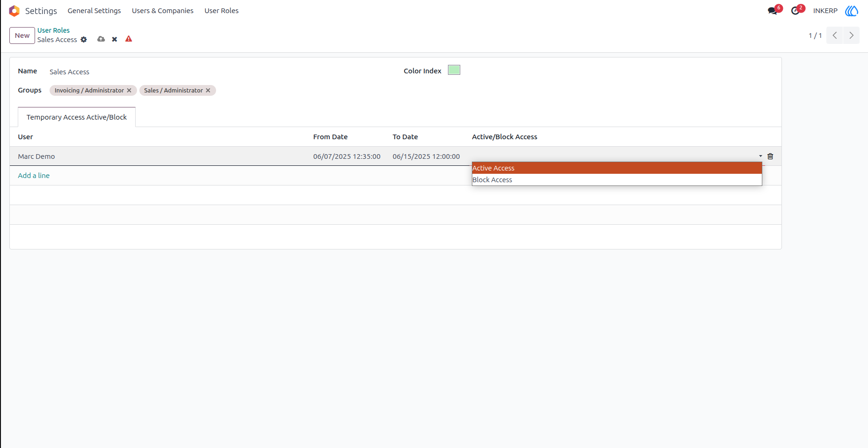Click the From Date value for Marc Demo

(x=347, y=156)
